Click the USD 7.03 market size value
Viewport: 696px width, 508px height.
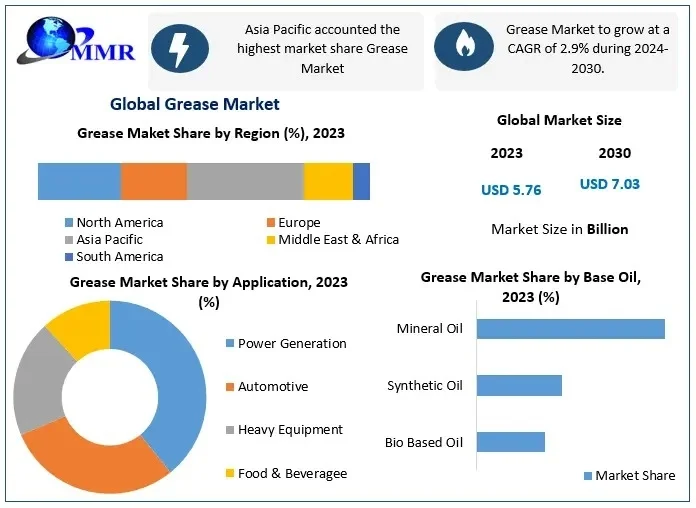pos(609,184)
